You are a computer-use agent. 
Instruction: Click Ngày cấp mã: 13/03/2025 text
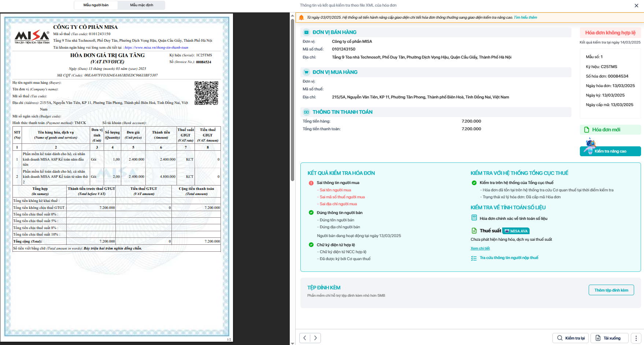pyautogui.click(x=610, y=105)
